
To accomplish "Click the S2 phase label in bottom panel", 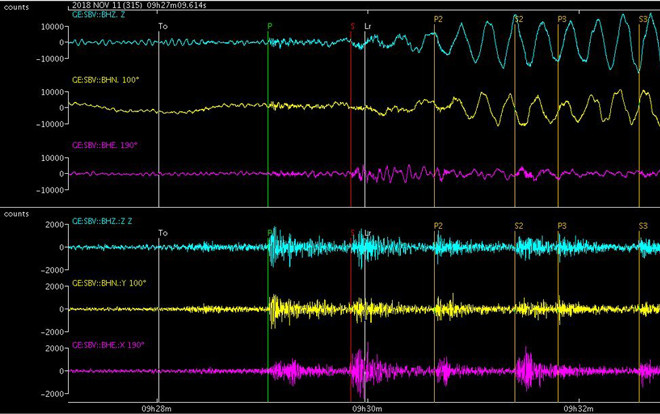I will pyautogui.click(x=518, y=227).
